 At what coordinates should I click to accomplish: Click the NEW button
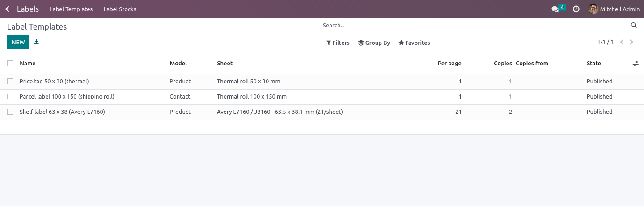pyautogui.click(x=18, y=43)
